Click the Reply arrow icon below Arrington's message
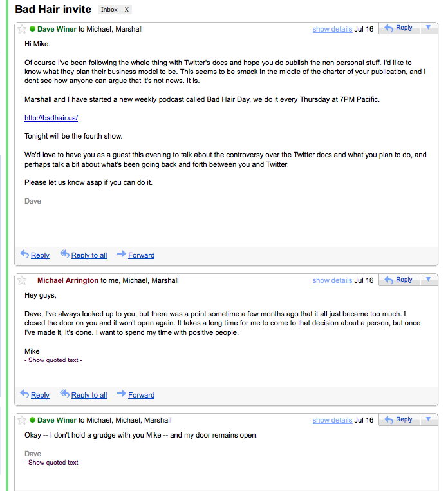 [24, 394]
